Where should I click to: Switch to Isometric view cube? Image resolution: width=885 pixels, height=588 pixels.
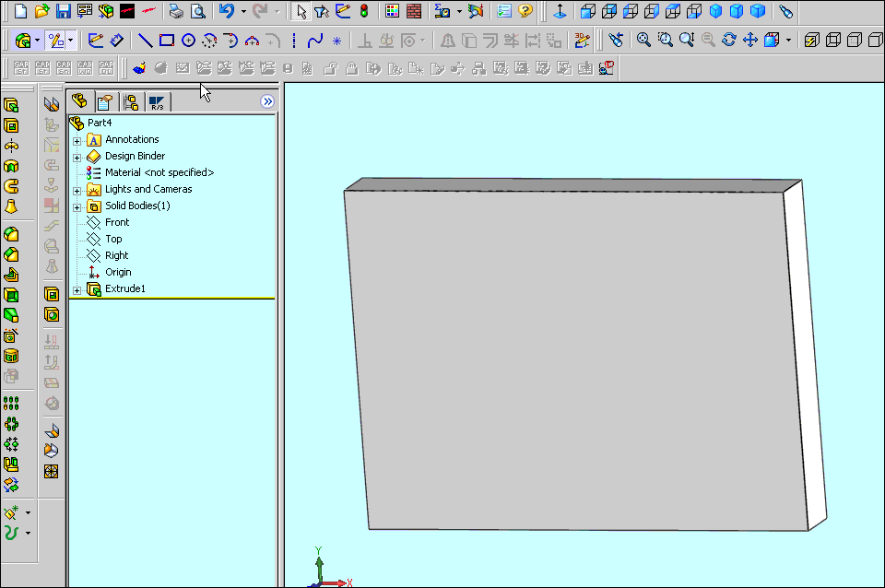click(x=715, y=11)
